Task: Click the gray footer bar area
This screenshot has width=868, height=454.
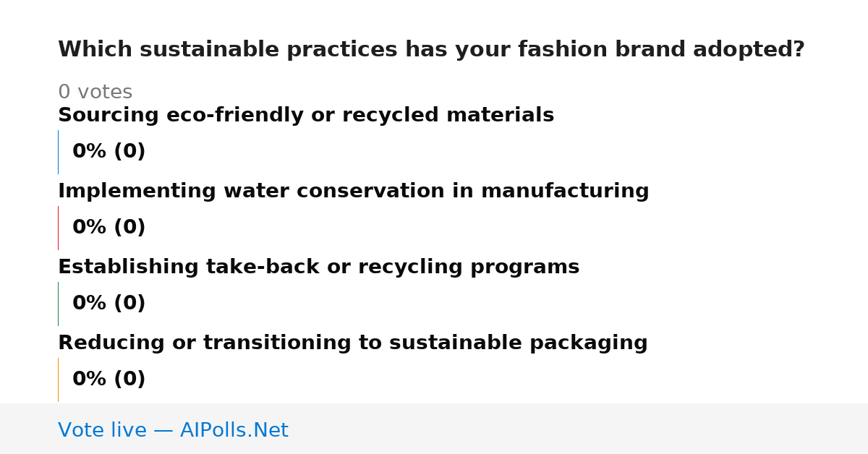Action: tap(434, 429)
